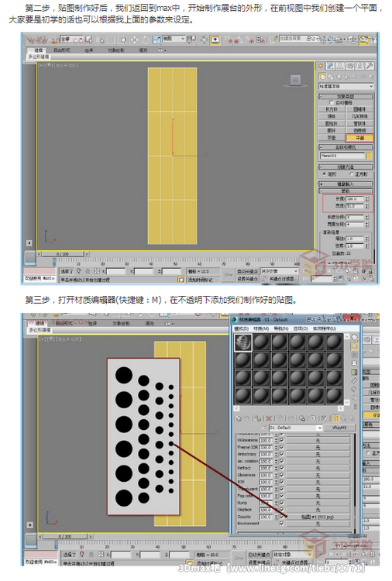Image resolution: width=392 pixels, height=581 pixels.
Task: Click the 茶壶 teapot button
Action: pyautogui.click(x=332, y=138)
